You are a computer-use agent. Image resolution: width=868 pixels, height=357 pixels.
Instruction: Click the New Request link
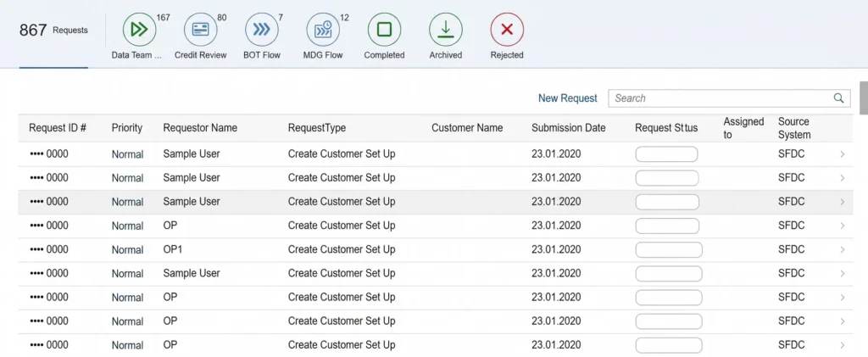[x=568, y=98]
